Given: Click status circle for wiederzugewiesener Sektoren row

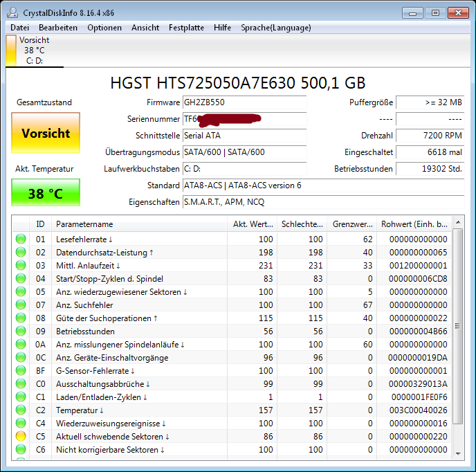Looking at the screenshot, I should coord(21,291).
